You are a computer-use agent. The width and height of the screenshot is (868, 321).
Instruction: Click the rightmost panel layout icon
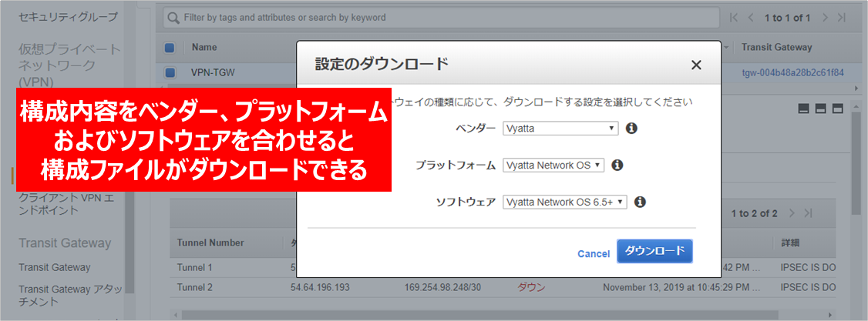pyautogui.click(x=837, y=109)
